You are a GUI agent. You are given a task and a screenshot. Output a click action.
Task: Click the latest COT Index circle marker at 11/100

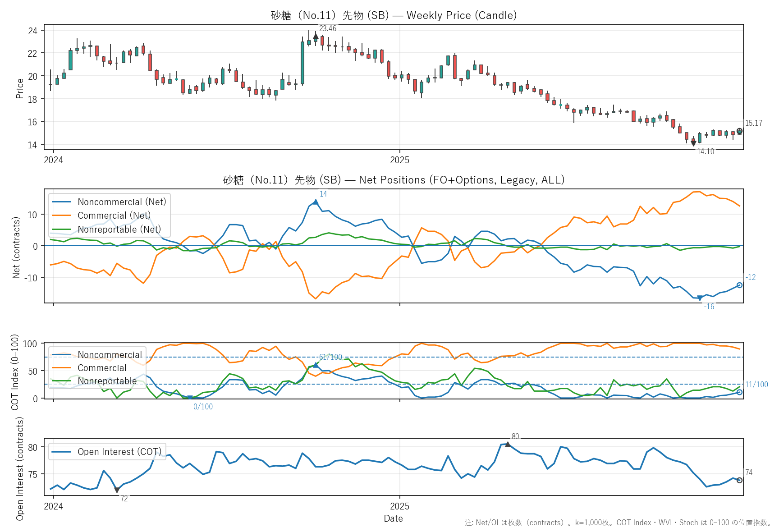coord(739,392)
